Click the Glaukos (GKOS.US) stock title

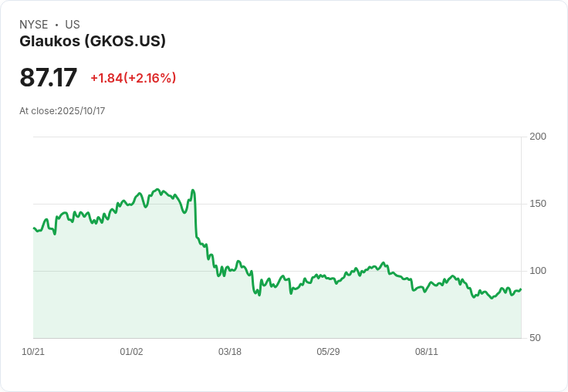pos(93,42)
